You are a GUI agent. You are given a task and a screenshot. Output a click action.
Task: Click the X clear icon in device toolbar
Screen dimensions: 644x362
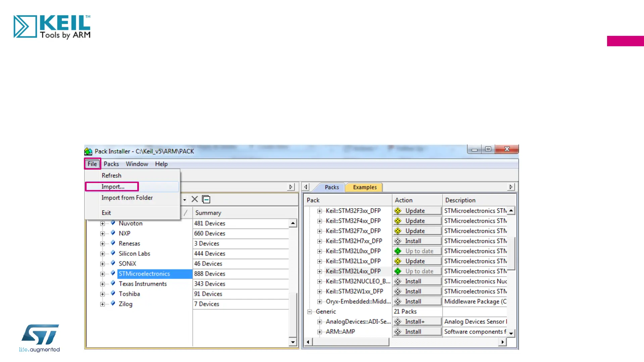point(195,199)
